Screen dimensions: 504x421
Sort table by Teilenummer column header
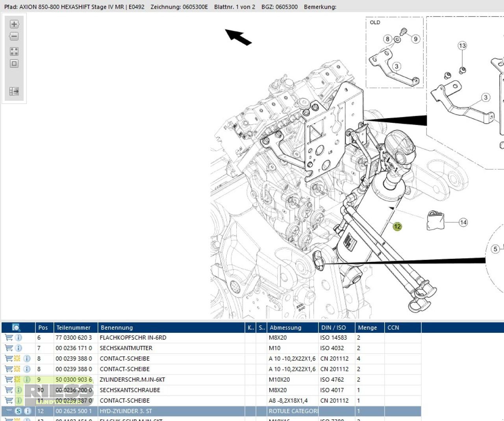[x=74, y=327]
